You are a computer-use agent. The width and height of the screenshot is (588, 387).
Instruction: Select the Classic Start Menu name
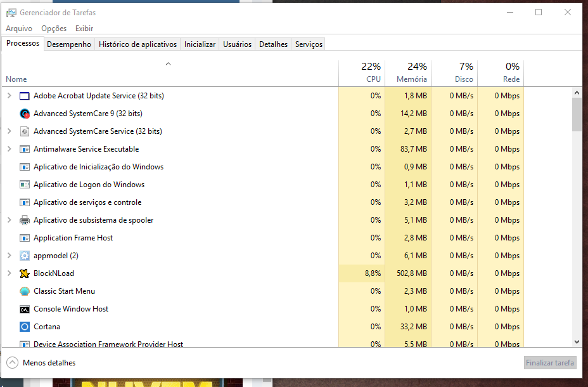click(64, 291)
